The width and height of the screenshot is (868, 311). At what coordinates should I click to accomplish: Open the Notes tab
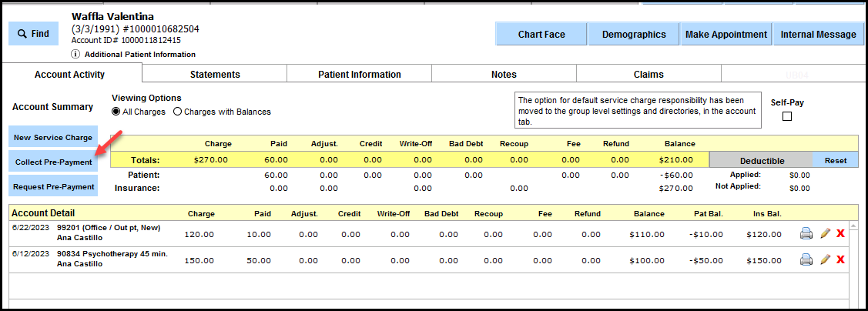pyautogui.click(x=504, y=75)
